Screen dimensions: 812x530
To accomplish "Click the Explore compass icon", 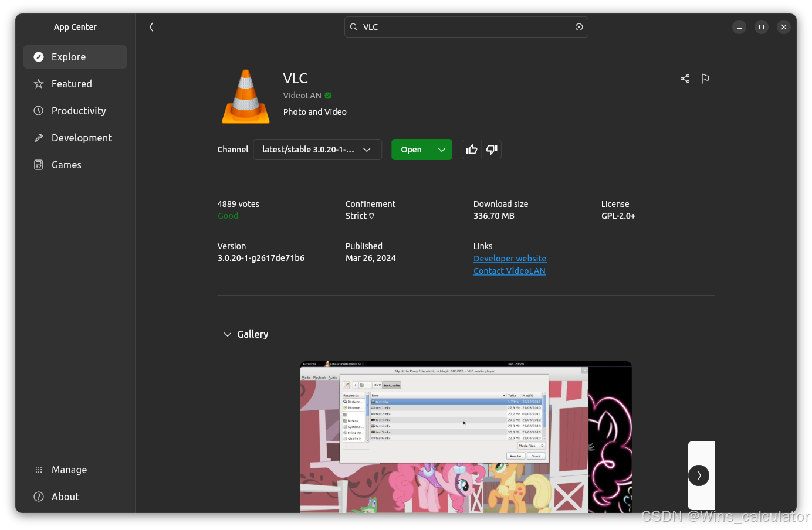I will click(39, 57).
